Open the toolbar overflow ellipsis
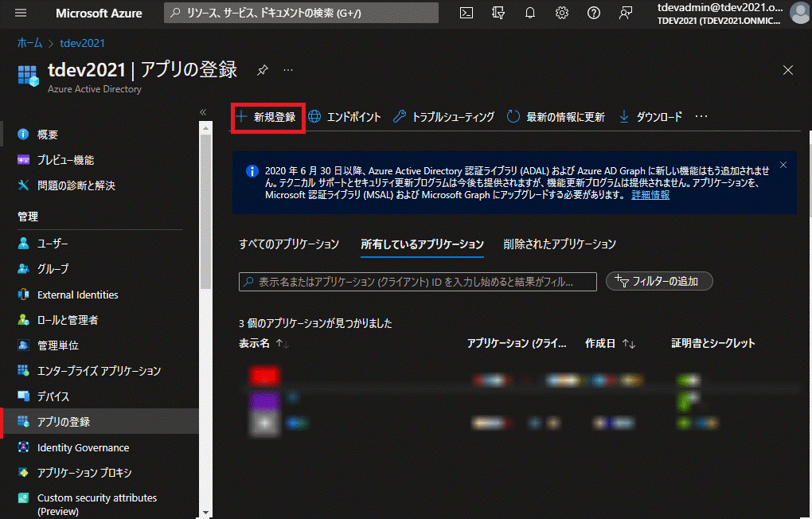Viewport: 812px width, 519px height. (701, 116)
